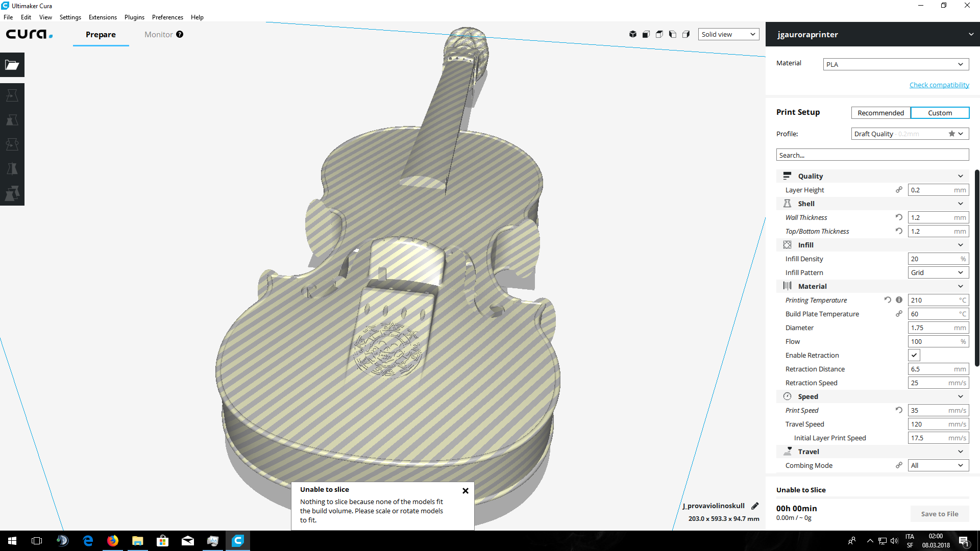Toggle the Enable Retraction checkbox

[x=914, y=355]
